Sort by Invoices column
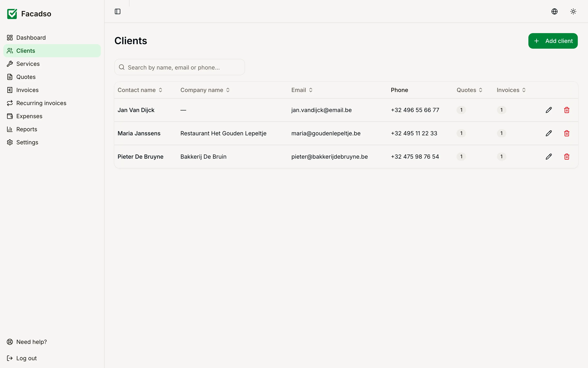 (511, 90)
